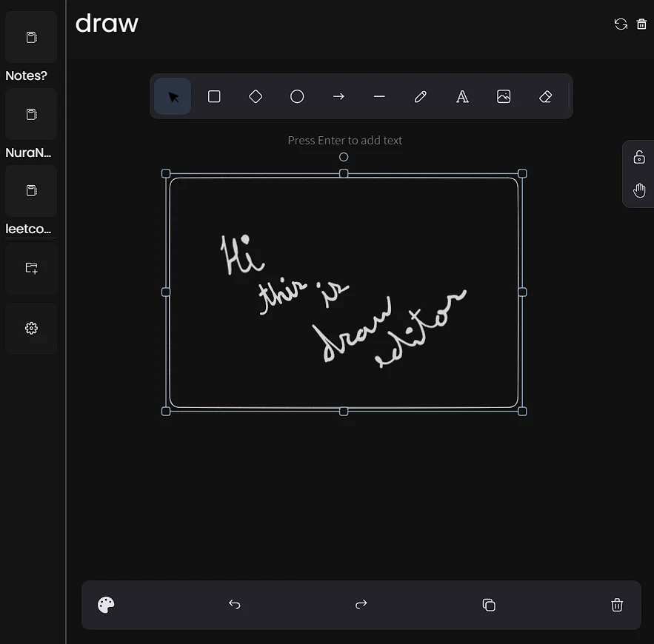Undo the last drawing action

(234, 605)
